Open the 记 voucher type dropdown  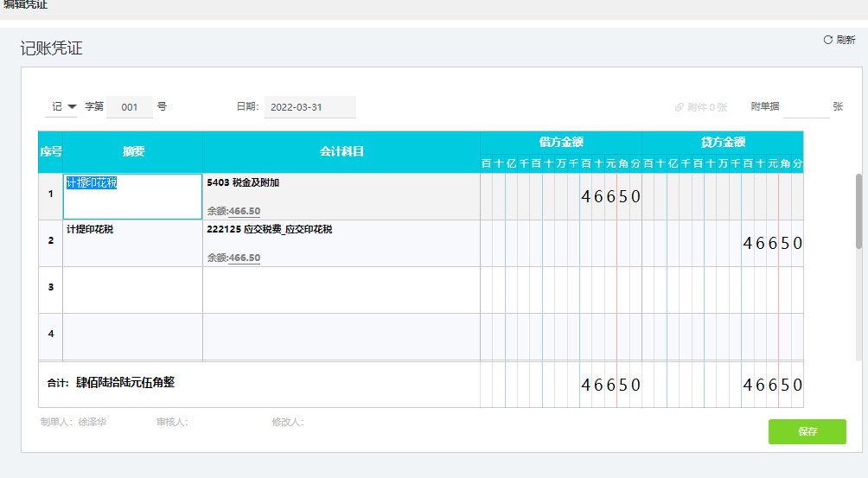(63, 106)
